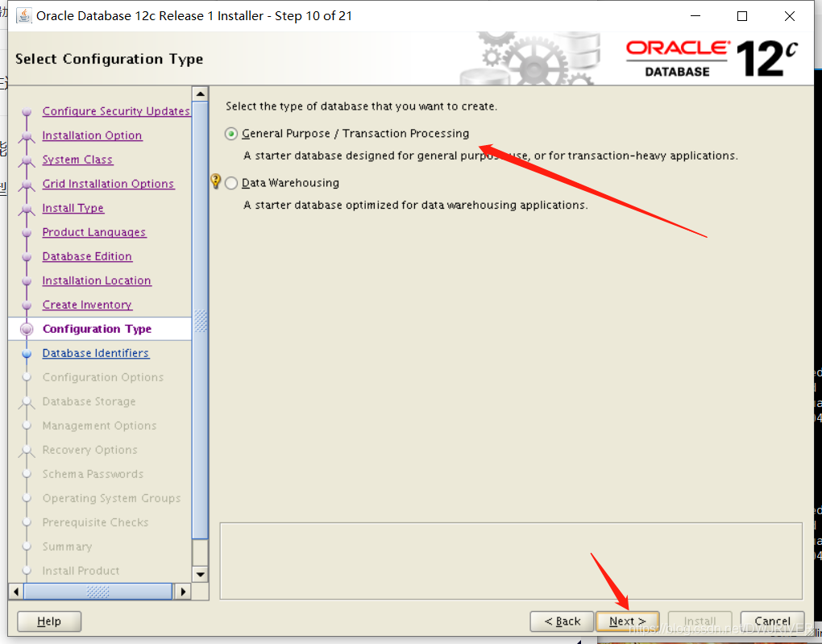Click the step list horizontal scrollbar thumb
This screenshot has height=644, width=822.
(98, 592)
